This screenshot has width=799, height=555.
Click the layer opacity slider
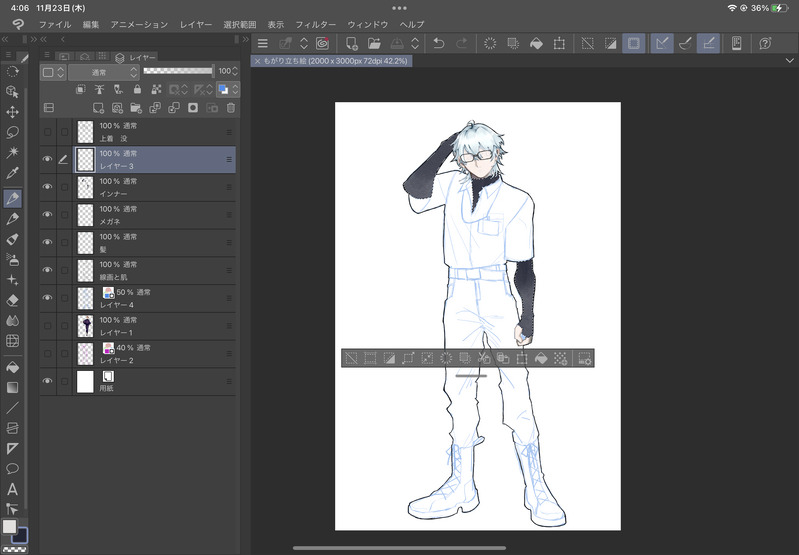pos(177,71)
